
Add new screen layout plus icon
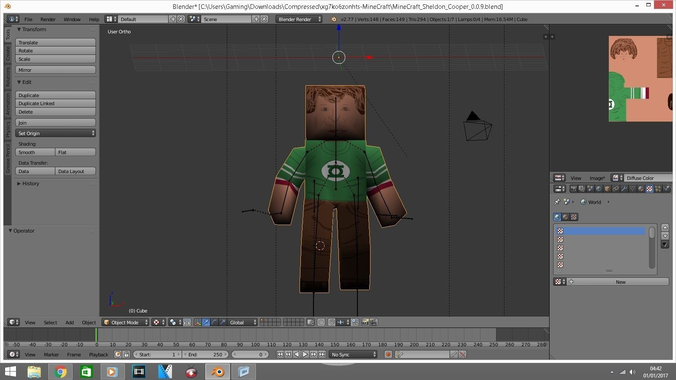coord(173,19)
